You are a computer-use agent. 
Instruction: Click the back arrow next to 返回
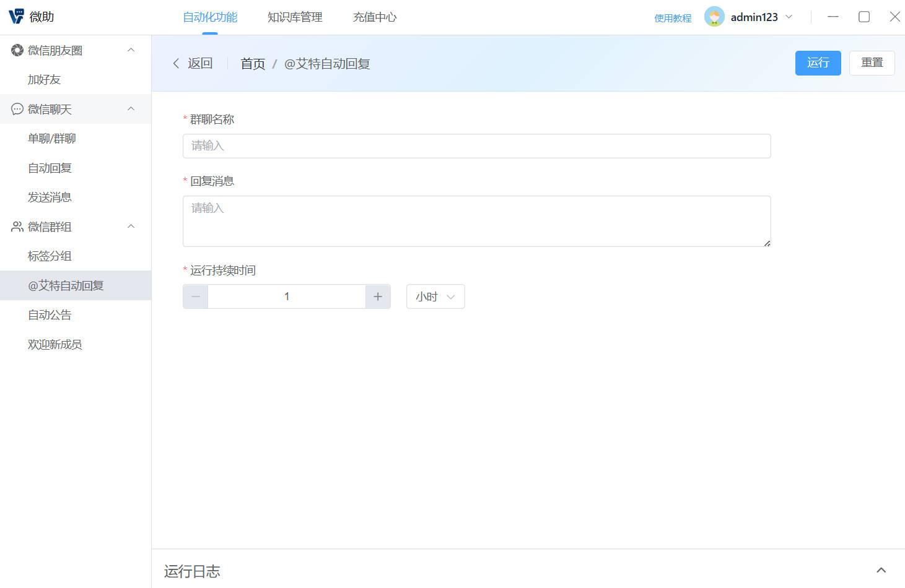coord(176,63)
